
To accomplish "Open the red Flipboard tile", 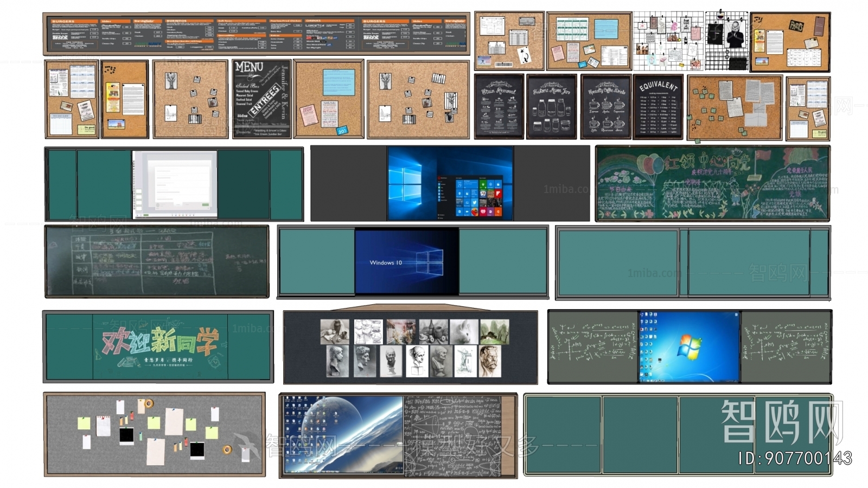I will point(498,194).
